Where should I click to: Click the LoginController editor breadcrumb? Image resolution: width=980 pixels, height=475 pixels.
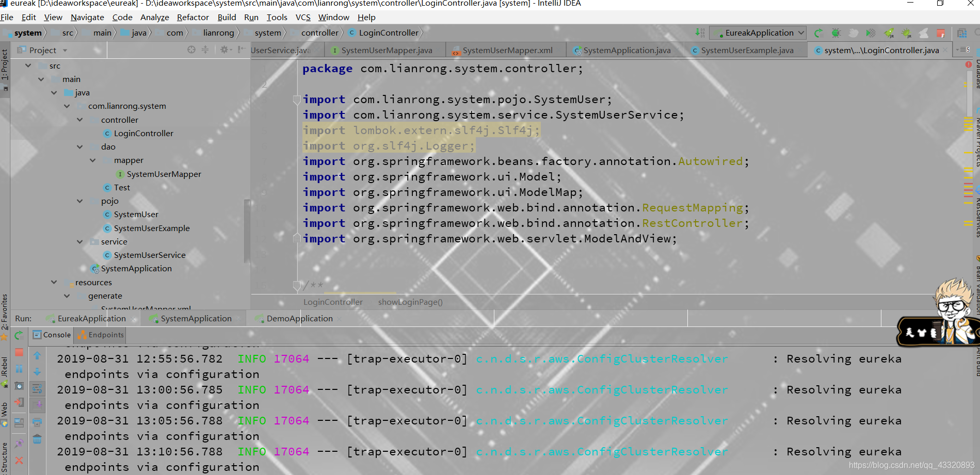pos(333,302)
